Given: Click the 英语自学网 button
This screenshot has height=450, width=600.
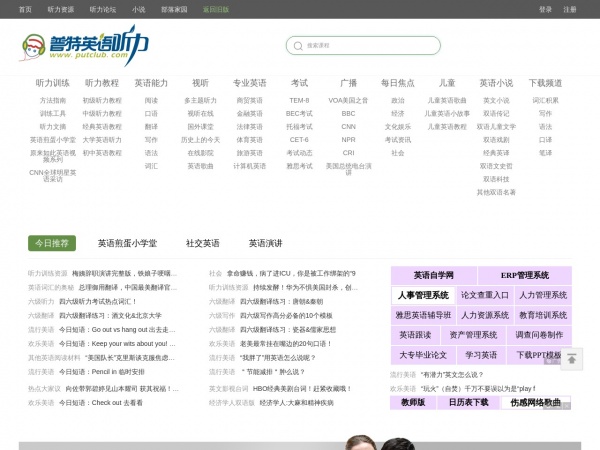Looking at the screenshot, I should tap(434, 275).
